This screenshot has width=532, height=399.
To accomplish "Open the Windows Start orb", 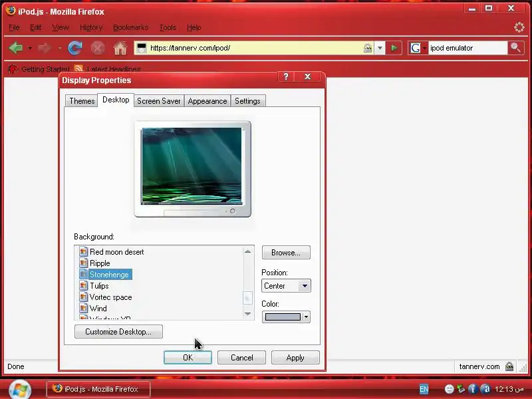I will point(20,389).
